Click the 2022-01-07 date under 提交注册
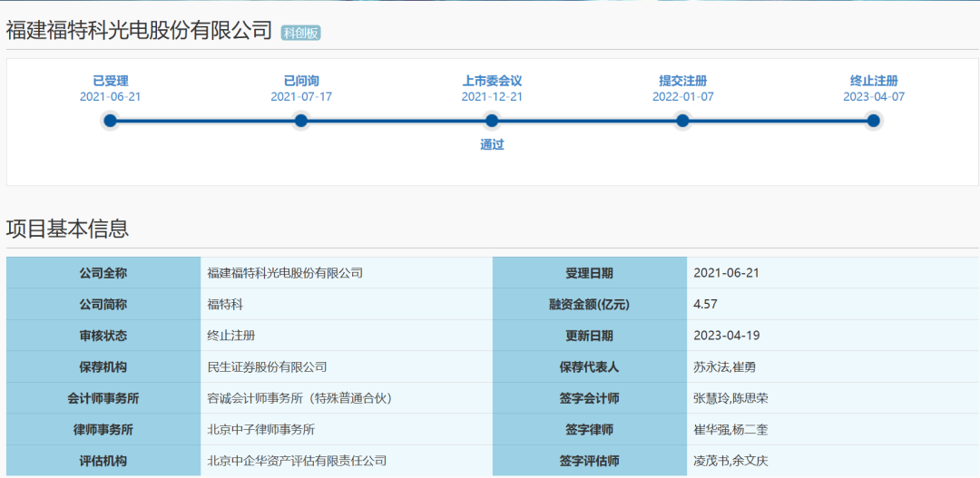This screenshot has height=478, width=980. click(682, 96)
